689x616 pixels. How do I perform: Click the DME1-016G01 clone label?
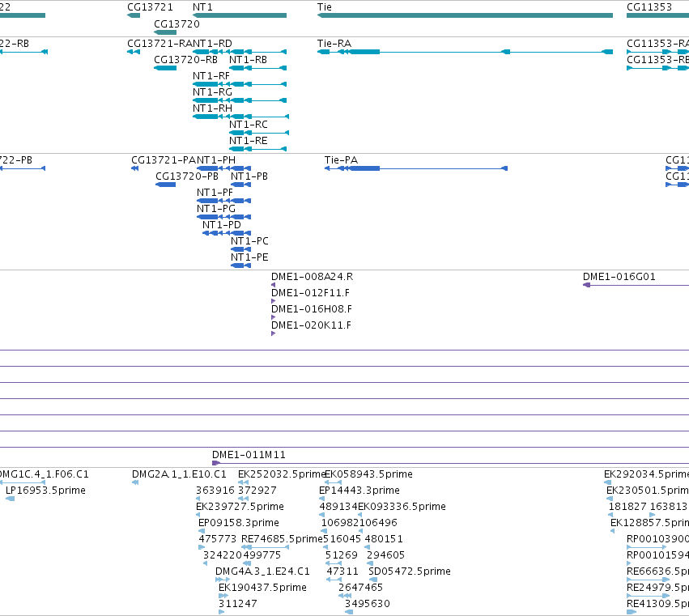pyautogui.click(x=619, y=277)
